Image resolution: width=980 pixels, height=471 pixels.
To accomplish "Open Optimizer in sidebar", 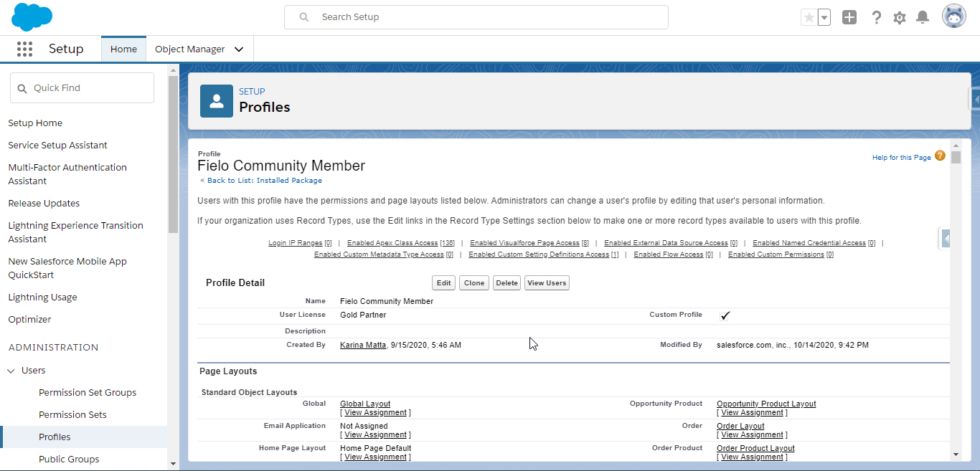I will (29, 319).
